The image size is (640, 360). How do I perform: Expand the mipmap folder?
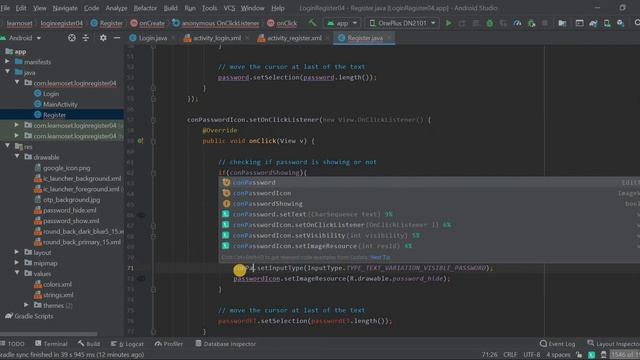pos(17,263)
